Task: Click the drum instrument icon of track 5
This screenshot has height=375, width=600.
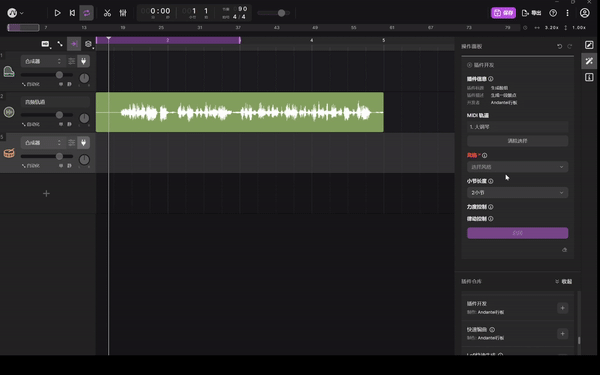Action: [9, 153]
